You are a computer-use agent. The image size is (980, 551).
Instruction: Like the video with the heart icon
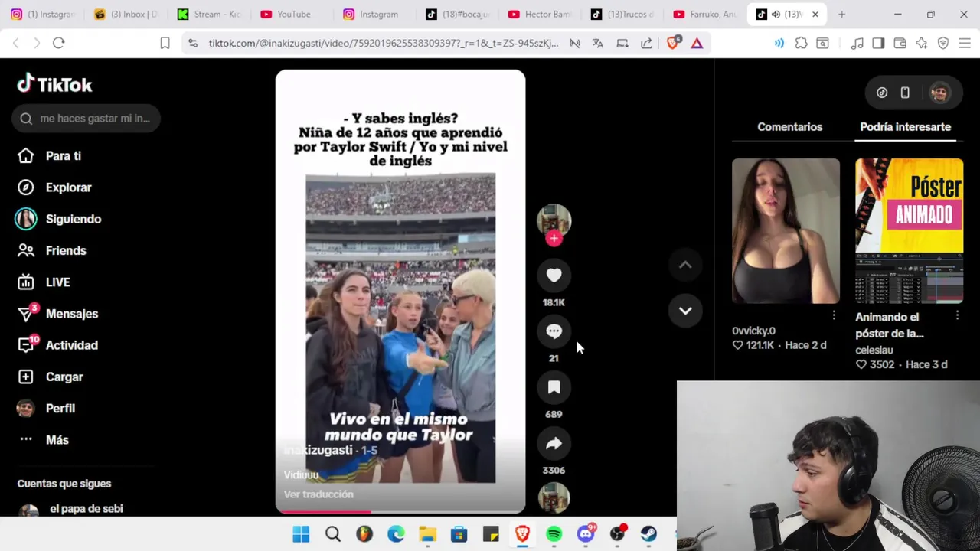[554, 275]
